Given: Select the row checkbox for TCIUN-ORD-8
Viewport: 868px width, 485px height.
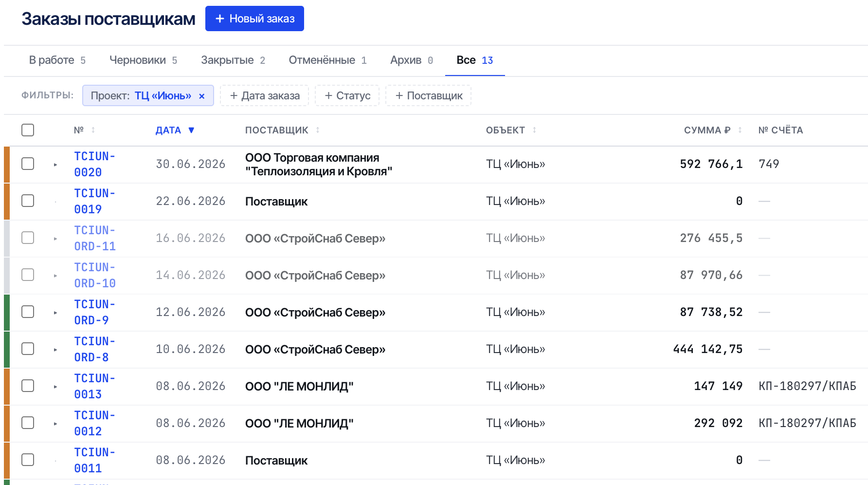Looking at the screenshot, I should click(28, 349).
